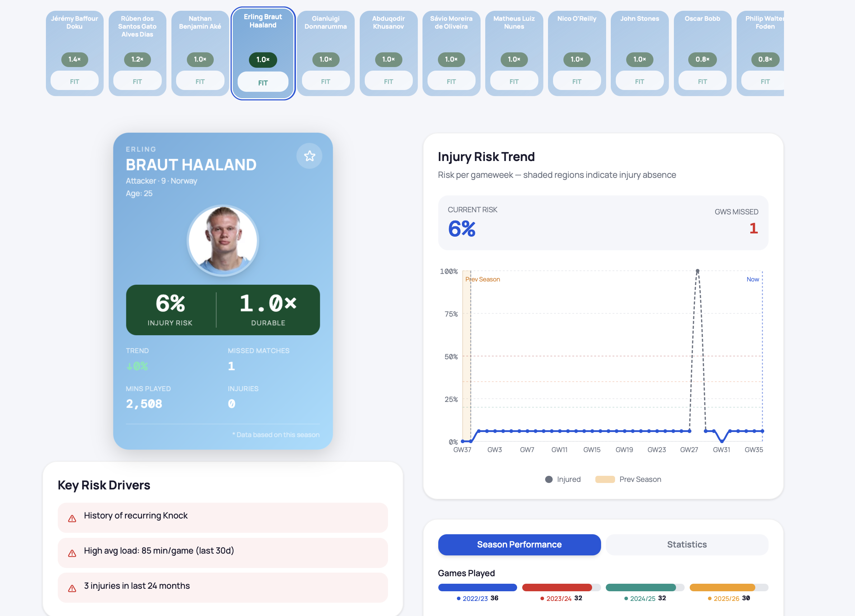Click the Prev Season legend swatch
This screenshot has height=616, width=855.
coord(605,479)
